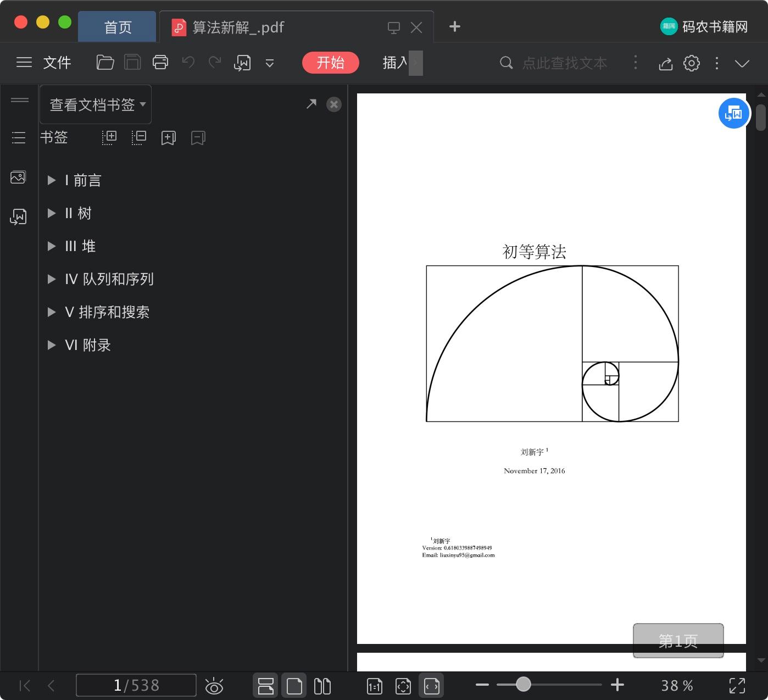Select the IV 队列和序列 bookmark text
The image size is (768, 700).
(x=109, y=279)
